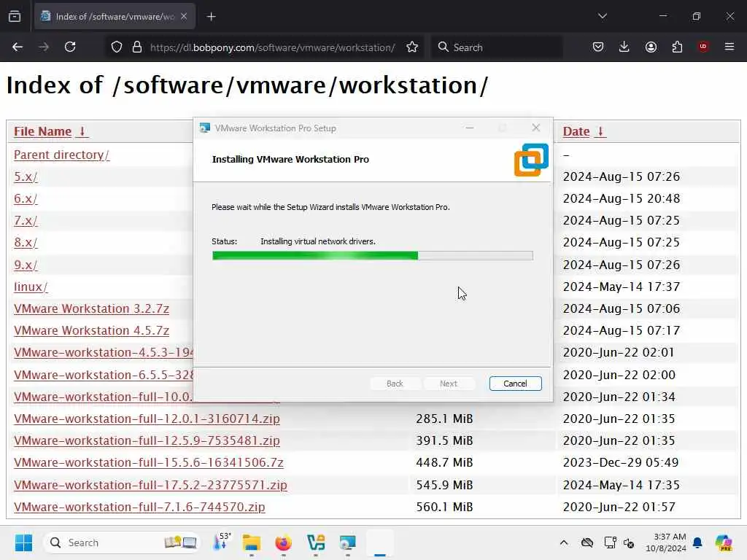Click the VMware logo in setup header

click(531, 160)
